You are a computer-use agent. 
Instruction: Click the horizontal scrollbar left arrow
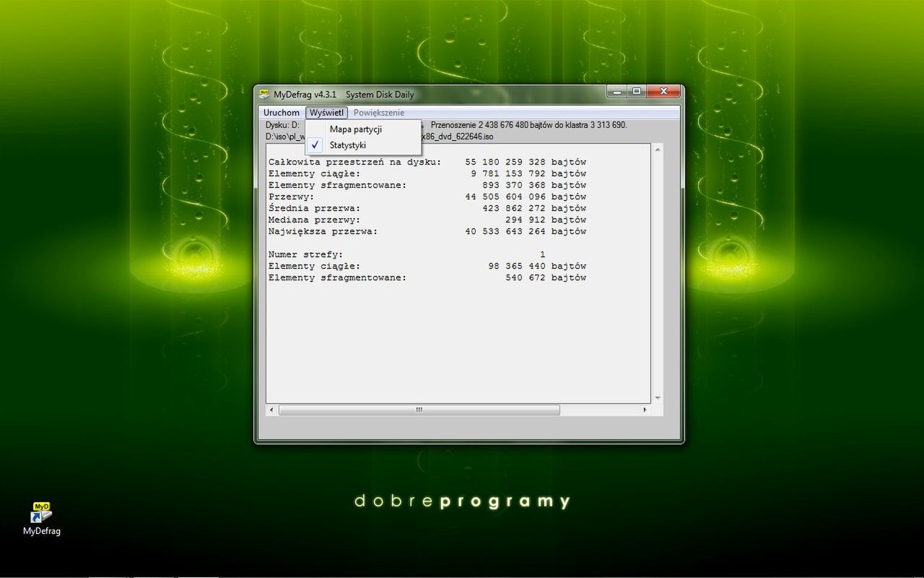272,410
